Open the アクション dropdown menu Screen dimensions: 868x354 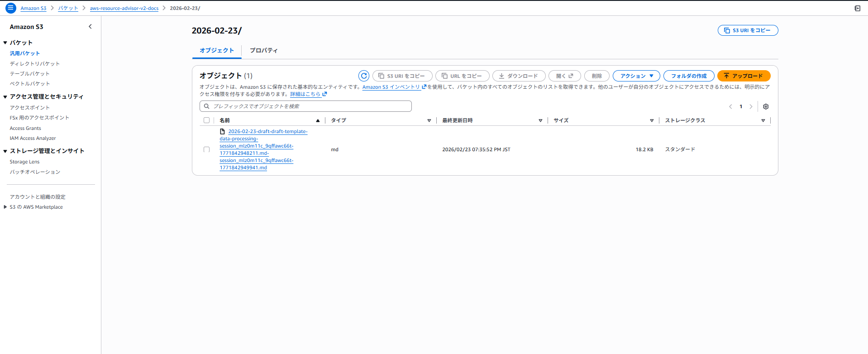coord(636,76)
